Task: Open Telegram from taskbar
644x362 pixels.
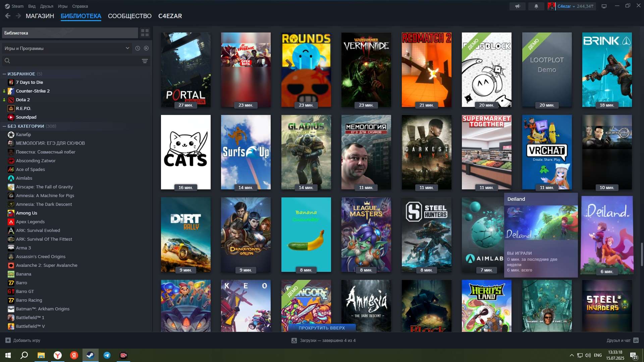Action: 107,355
